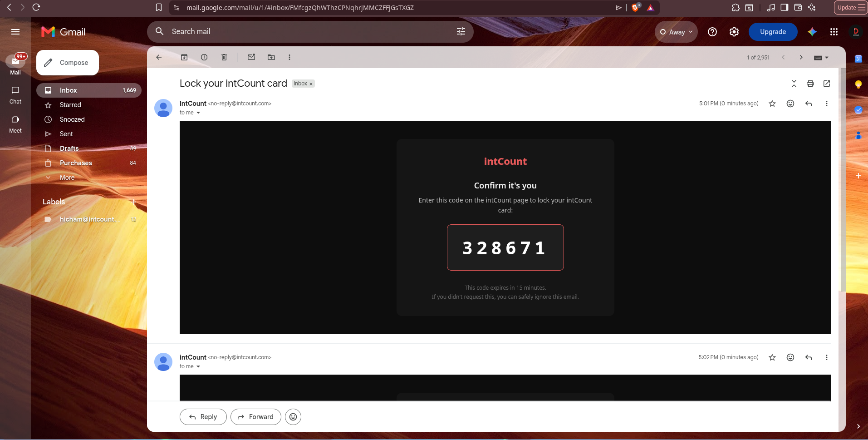The width and height of the screenshot is (868, 440).
Task: Open Brave Shields icon
Action: pos(636,7)
